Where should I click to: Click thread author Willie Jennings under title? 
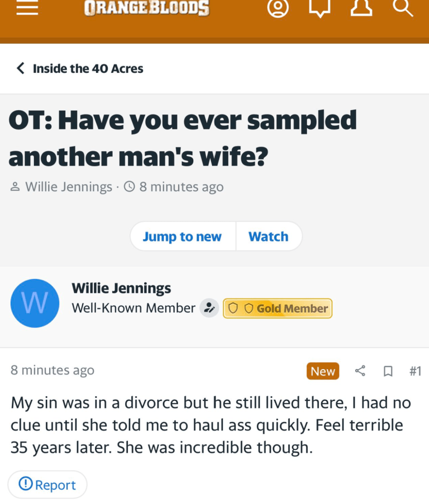(x=68, y=187)
